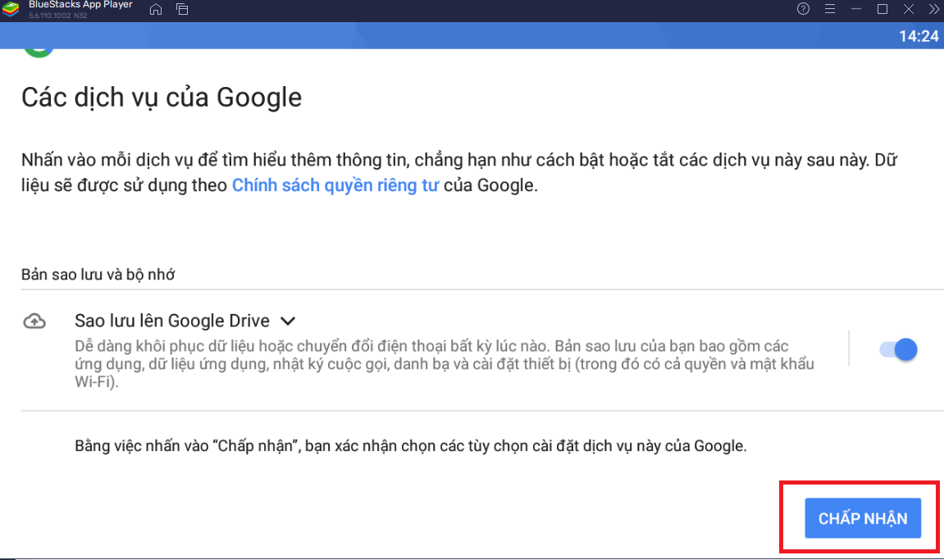944x560 pixels.
Task: Click the cloud backup icon
Action: pyautogui.click(x=34, y=321)
